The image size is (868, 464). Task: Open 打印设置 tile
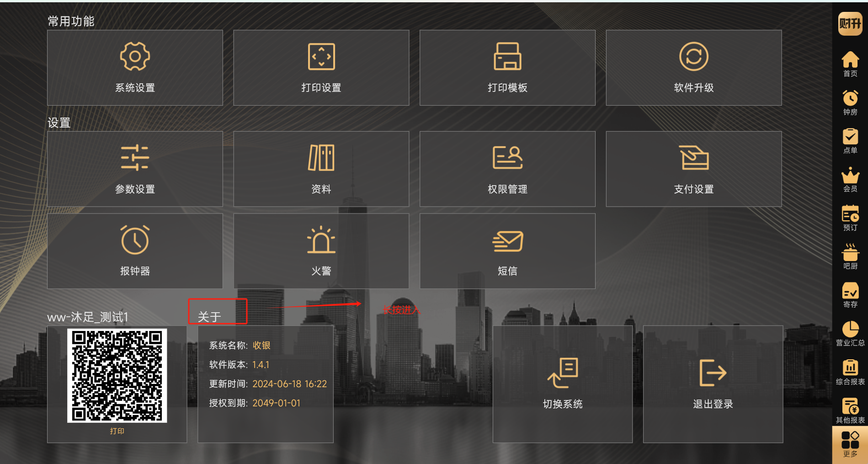tap(321, 68)
